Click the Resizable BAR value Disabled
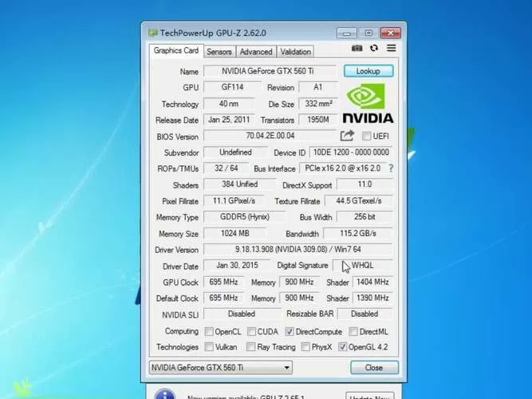The height and width of the screenshot is (399, 532). tap(365, 314)
